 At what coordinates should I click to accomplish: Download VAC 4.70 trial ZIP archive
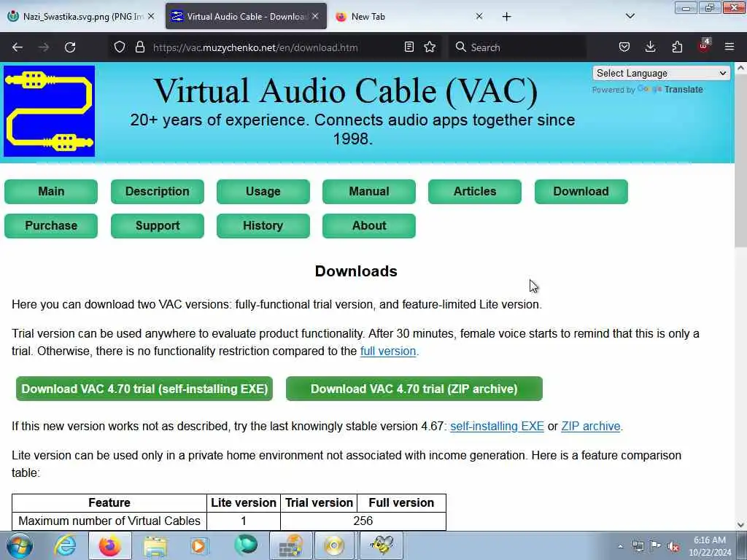(x=414, y=389)
